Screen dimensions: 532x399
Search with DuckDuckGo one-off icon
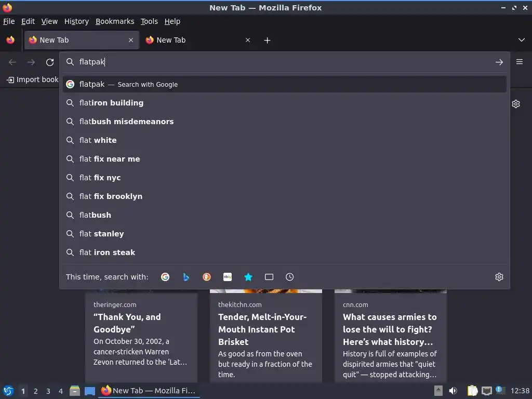pos(207,277)
